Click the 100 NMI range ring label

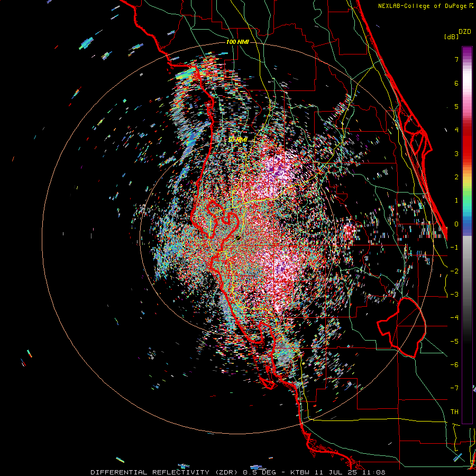coord(237,42)
